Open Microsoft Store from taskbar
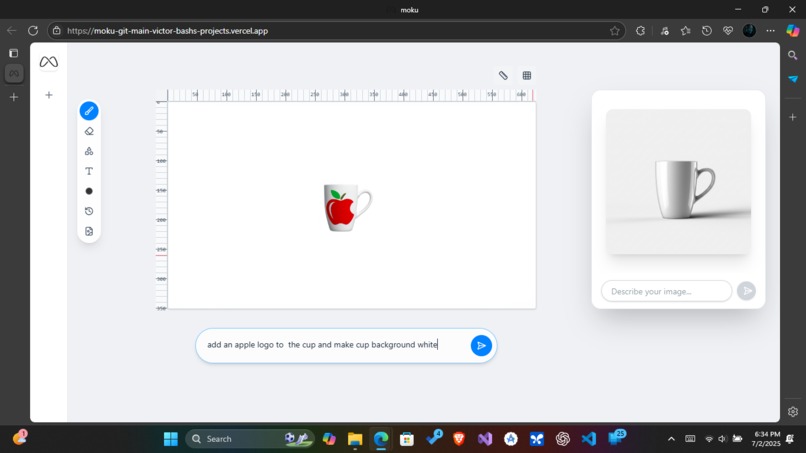Image resolution: width=806 pixels, height=453 pixels. pyautogui.click(x=407, y=439)
